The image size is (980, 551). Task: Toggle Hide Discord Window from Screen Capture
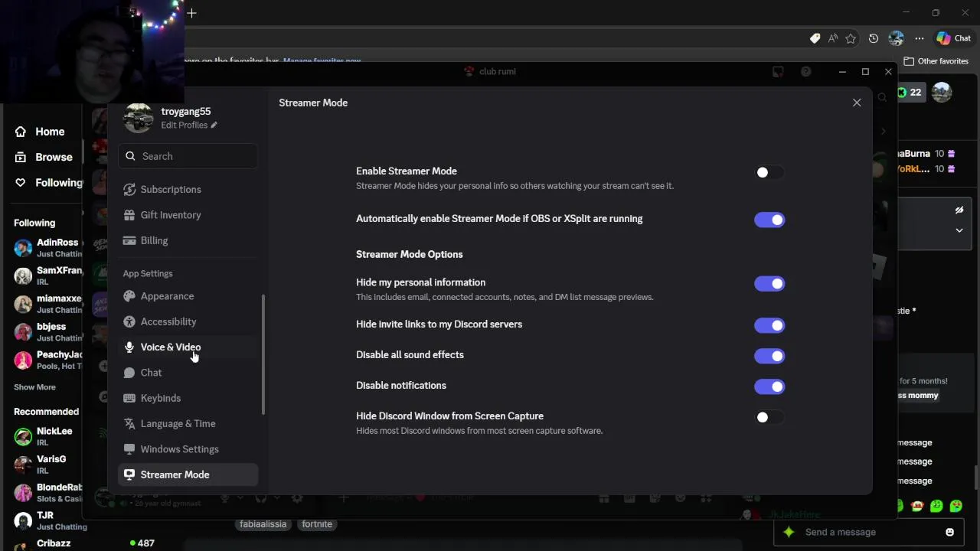769,417
